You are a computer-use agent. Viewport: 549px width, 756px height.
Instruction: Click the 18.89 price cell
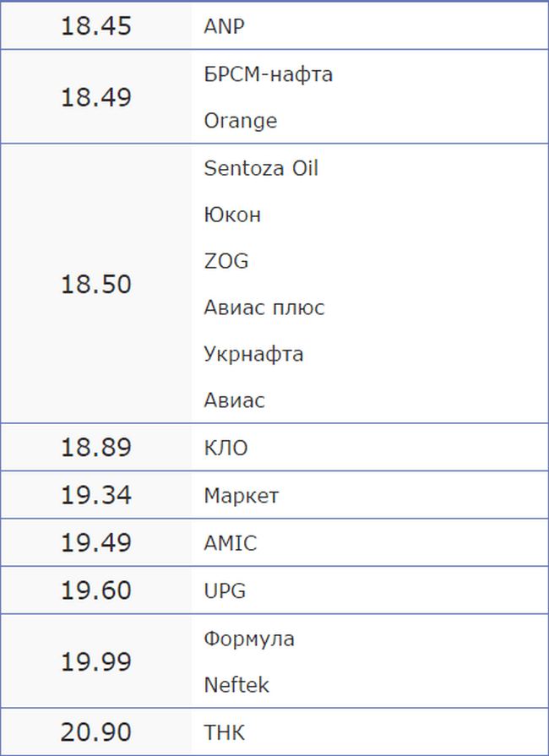[95, 448]
